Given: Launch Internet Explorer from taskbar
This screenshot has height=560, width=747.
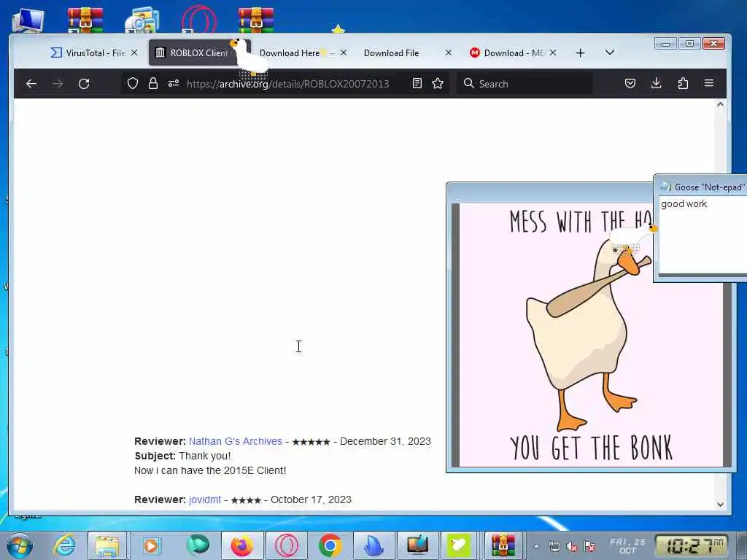Looking at the screenshot, I should [64, 545].
